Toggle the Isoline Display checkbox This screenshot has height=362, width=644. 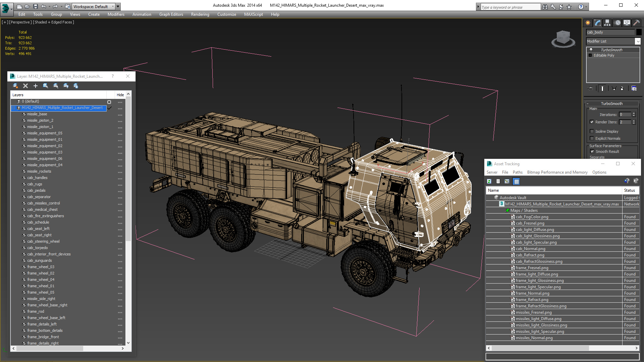click(x=592, y=131)
